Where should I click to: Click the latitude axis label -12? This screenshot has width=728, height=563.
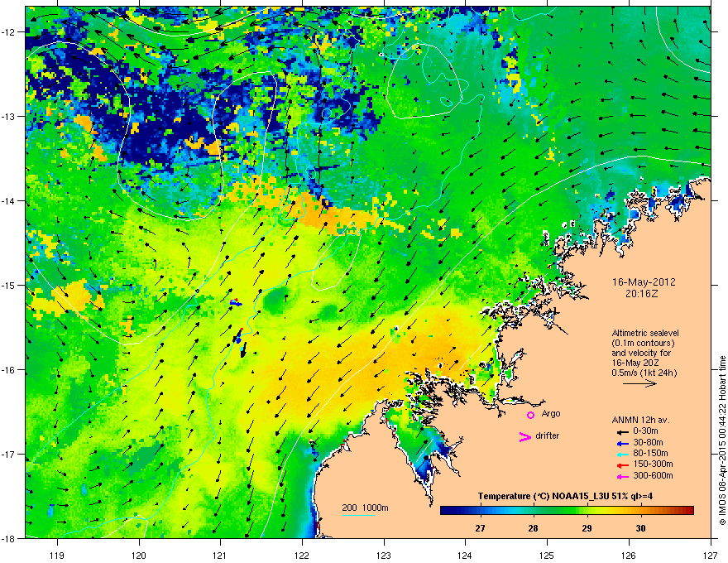click(x=9, y=32)
